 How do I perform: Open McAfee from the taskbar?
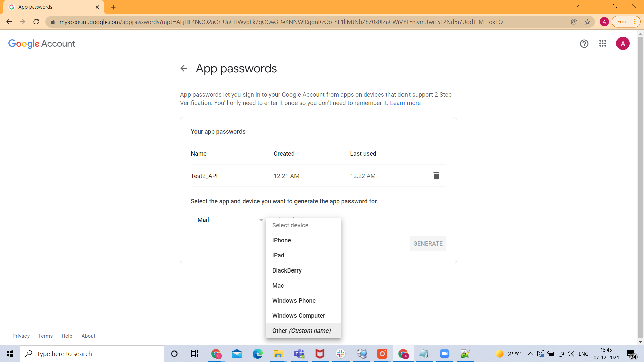(x=320, y=354)
